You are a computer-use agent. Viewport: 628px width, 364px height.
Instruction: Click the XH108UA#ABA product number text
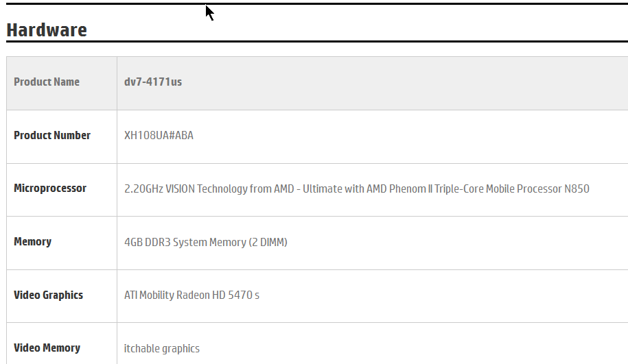159,135
